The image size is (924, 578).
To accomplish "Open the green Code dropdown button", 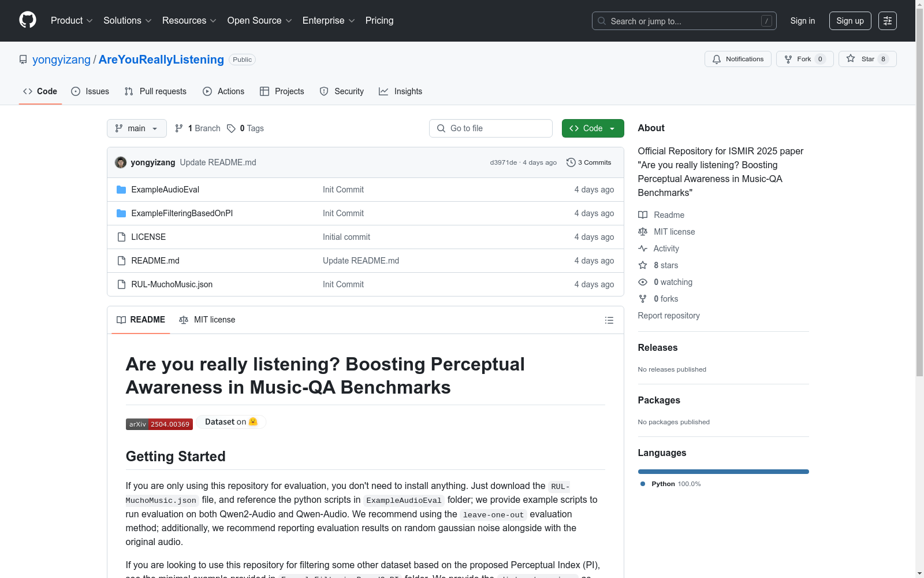I will pyautogui.click(x=593, y=128).
